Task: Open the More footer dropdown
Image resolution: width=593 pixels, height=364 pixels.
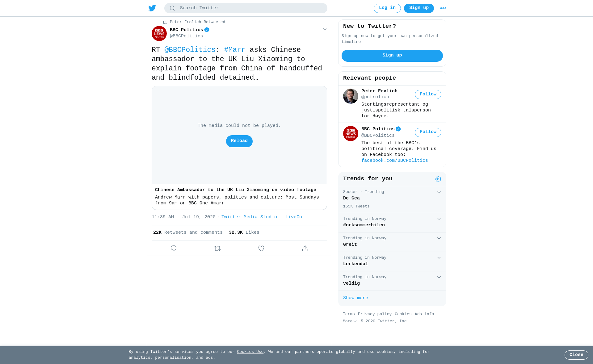Action: pos(350,321)
